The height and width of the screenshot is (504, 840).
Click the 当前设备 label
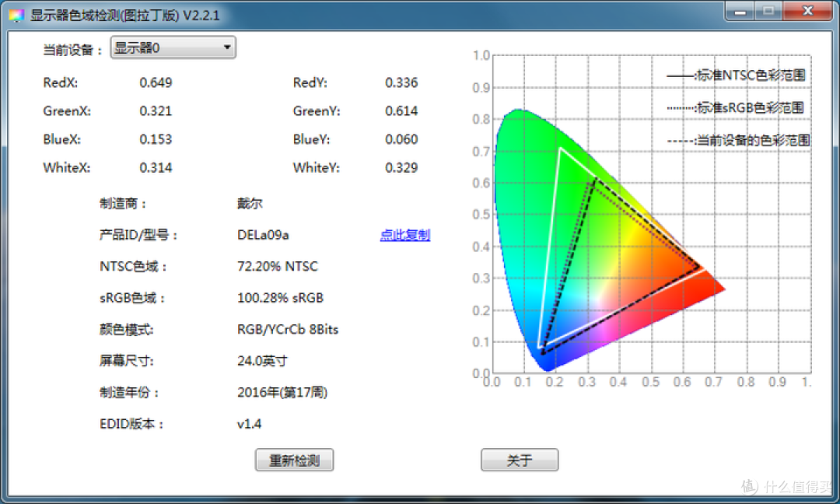point(72,50)
